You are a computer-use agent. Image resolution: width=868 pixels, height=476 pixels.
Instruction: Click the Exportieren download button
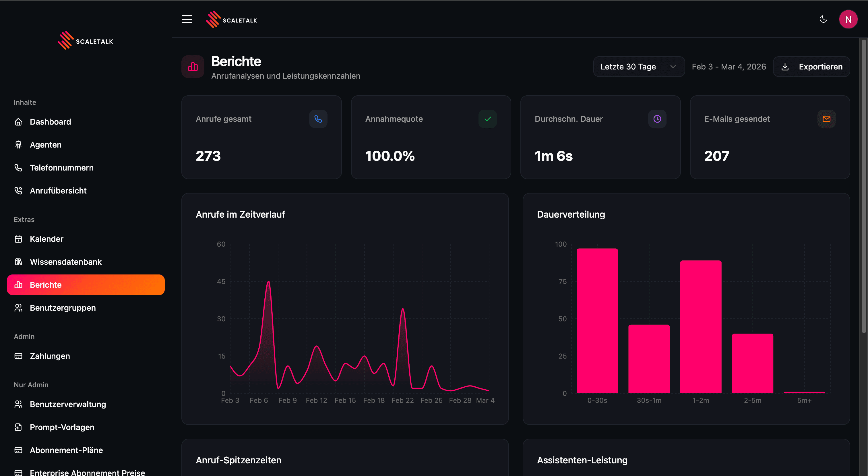(811, 67)
